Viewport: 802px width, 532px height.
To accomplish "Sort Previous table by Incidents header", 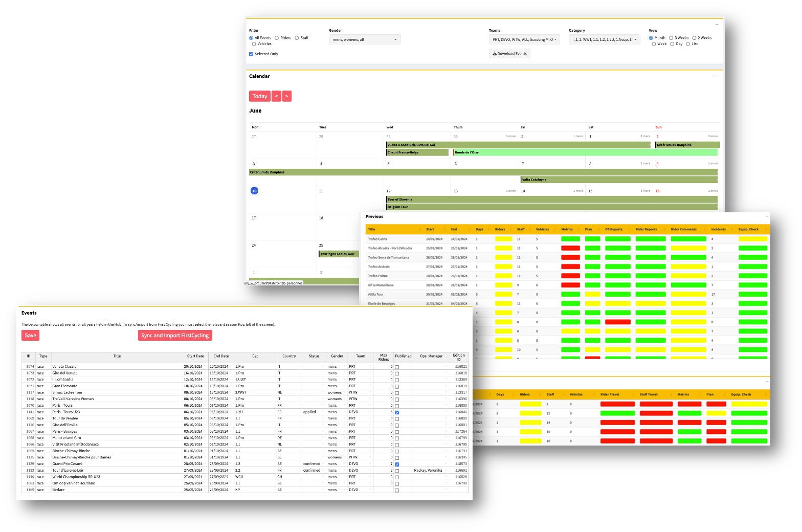I will point(718,229).
